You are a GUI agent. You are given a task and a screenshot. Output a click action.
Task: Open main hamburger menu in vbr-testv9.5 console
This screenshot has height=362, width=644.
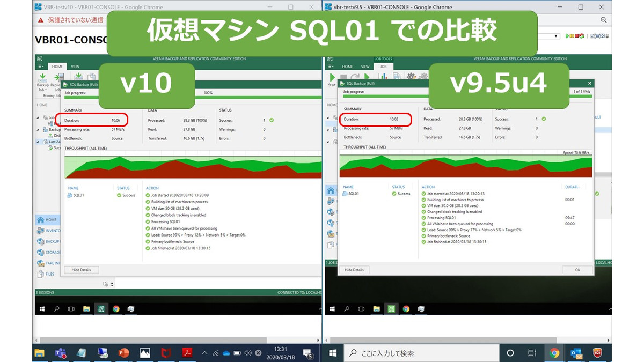[330, 67]
